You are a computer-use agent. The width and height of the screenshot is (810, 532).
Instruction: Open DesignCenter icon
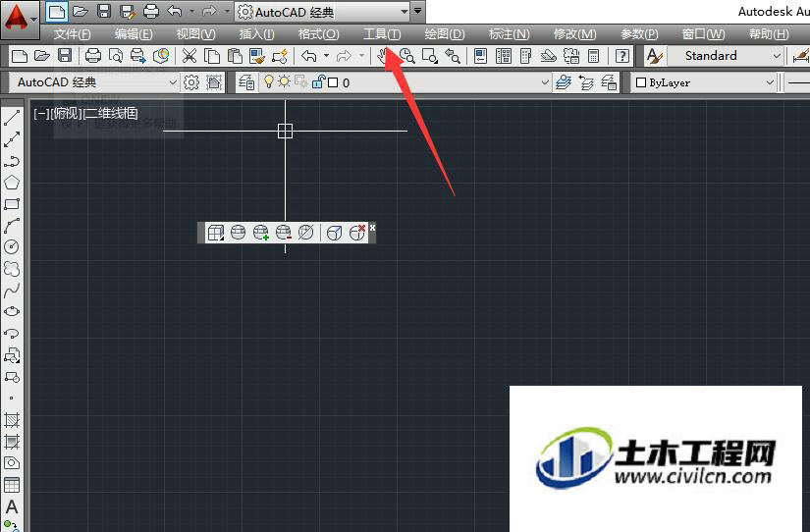point(503,56)
